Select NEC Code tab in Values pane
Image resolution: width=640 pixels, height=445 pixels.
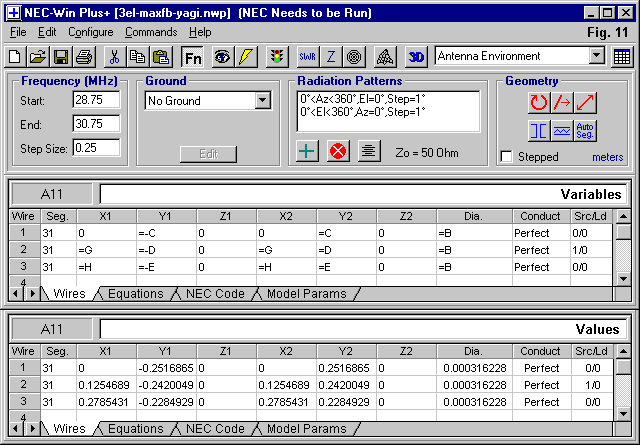tap(214, 429)
